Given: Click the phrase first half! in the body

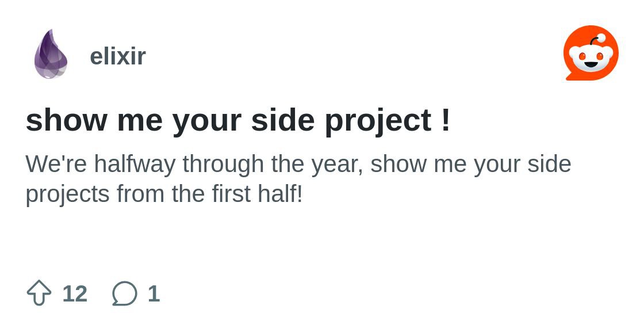Looking at the screenshot, I should click(258, 193).
